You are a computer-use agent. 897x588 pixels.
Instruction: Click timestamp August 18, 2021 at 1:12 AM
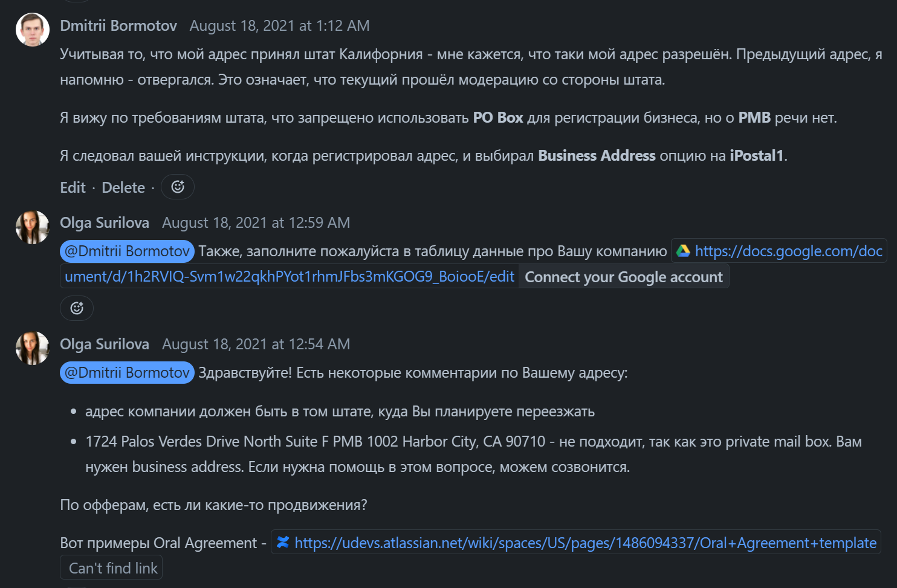tap(279, 25)
